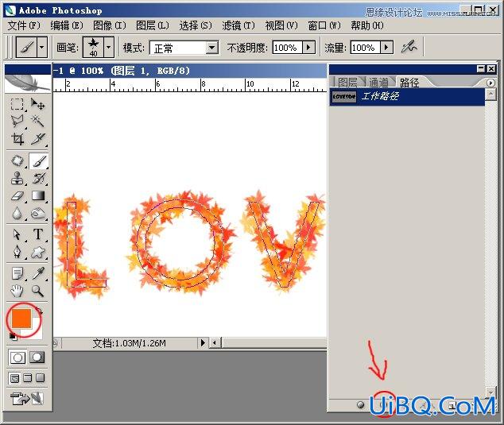Select the Rectangular Marquee tool

pos(17,104)
